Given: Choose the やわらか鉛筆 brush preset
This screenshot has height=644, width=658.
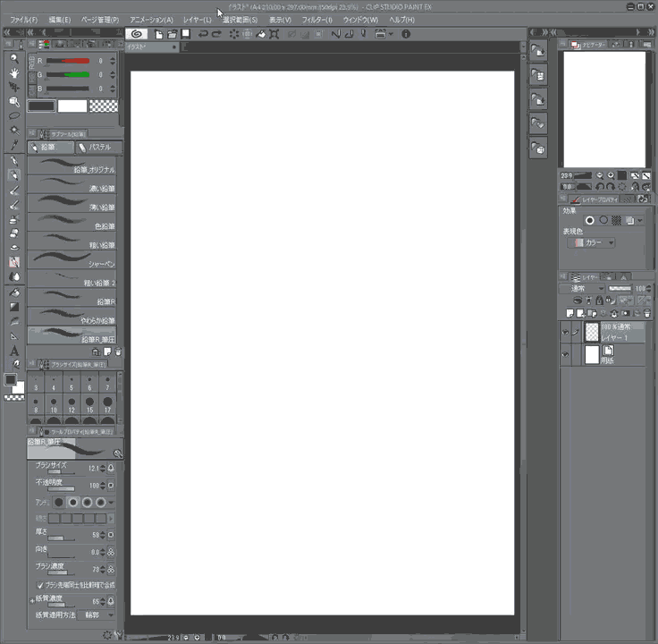Looking at the screenshot, I should [72, 317].
